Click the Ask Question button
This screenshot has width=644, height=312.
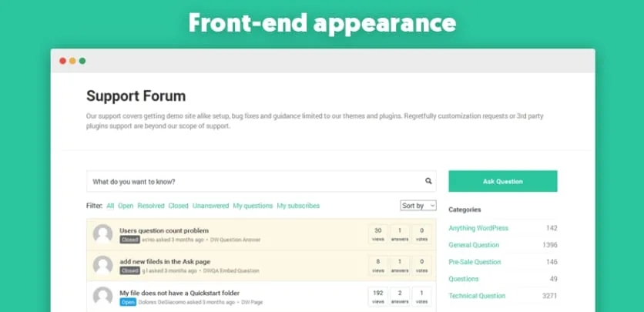(503, 181)
